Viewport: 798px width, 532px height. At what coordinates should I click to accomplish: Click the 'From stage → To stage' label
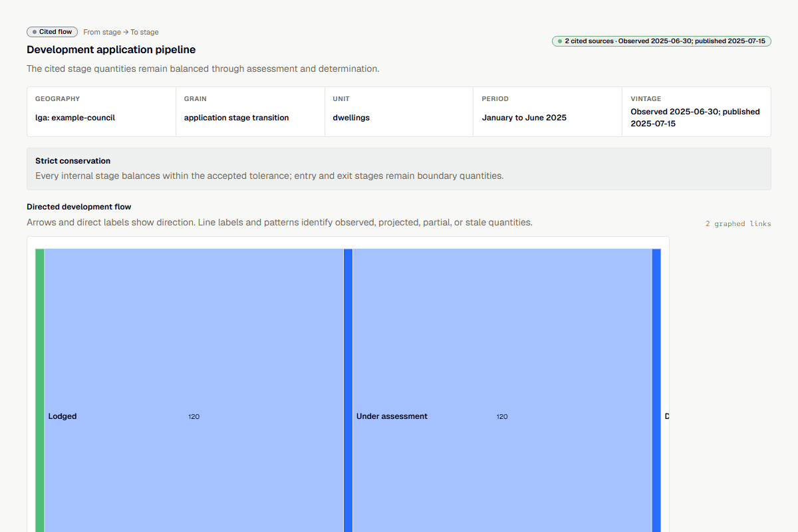point(121,32)
